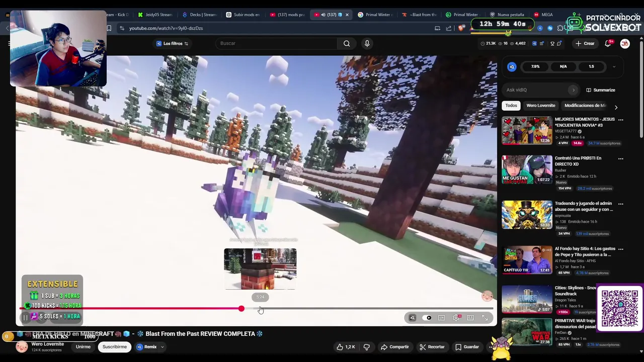This screenshot has height=362, width=644.
Task: Open Al Fondo hay Sitio 4 video
Action: [527, 260]
